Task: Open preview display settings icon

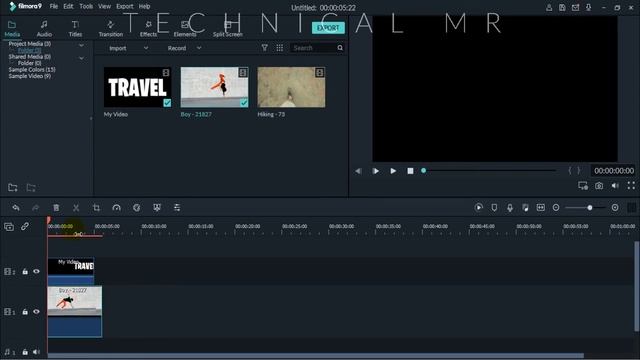Action: [x=583, y=186]
